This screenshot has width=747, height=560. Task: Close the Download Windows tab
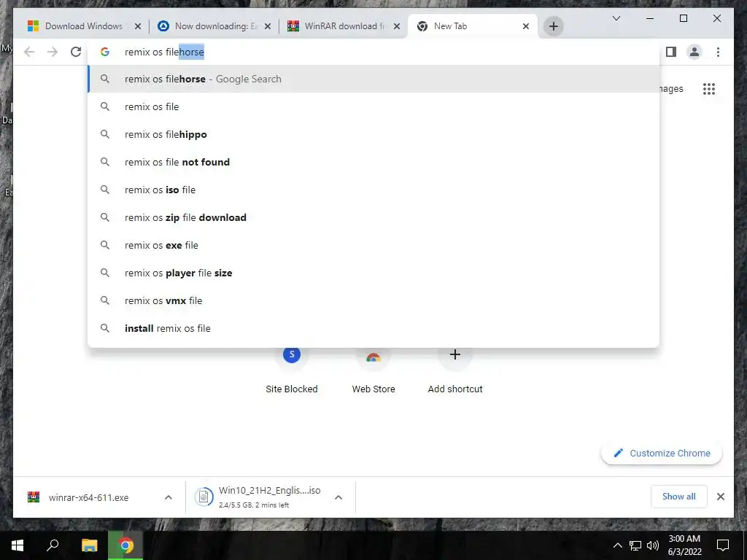point(138,26)
